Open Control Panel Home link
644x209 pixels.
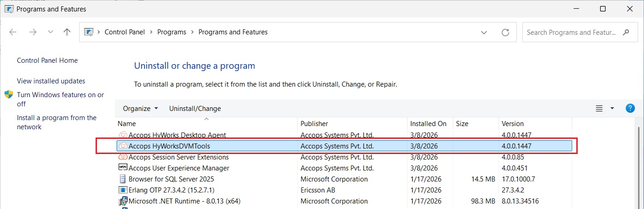coord(47,60)
